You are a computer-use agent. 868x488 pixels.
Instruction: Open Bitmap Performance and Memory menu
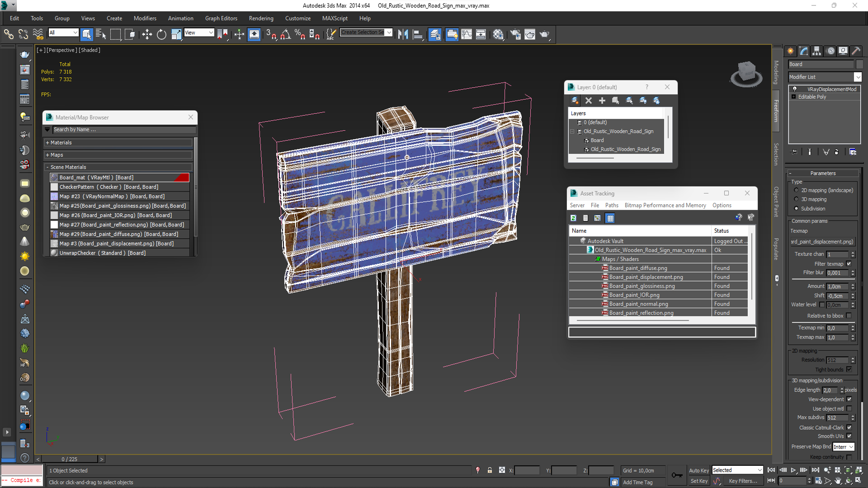(665, 205)
